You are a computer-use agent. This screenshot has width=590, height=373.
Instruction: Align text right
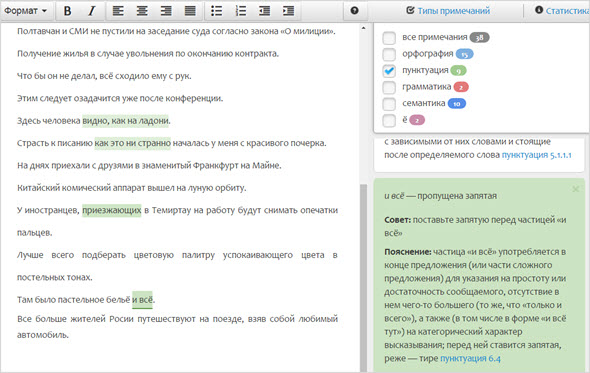(x=166, y=11)
